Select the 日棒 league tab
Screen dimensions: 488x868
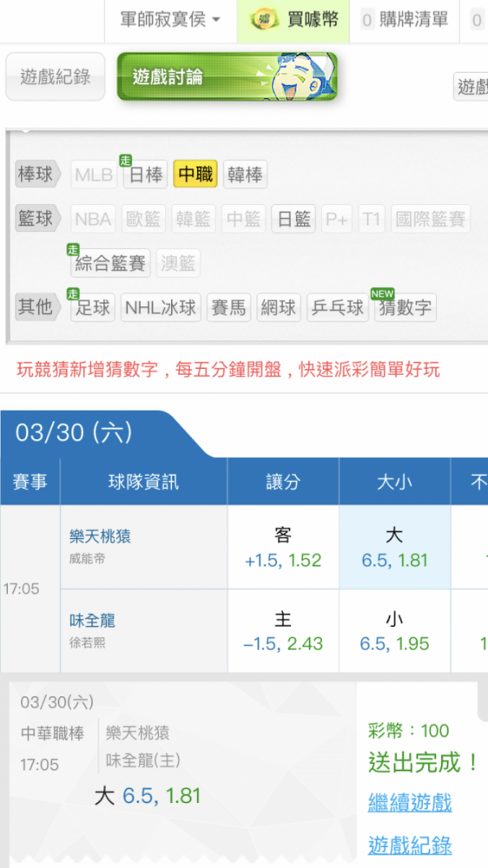[x=145, y=175]
